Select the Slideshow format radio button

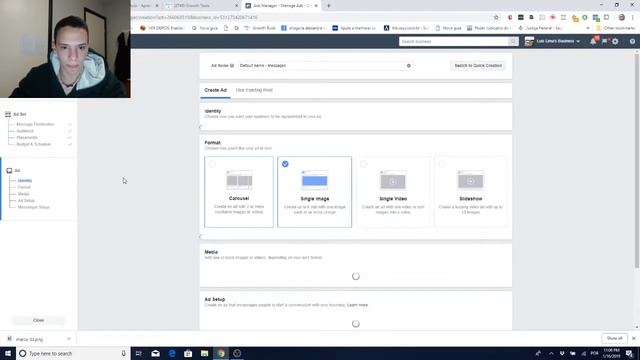(x=442, y=164)
